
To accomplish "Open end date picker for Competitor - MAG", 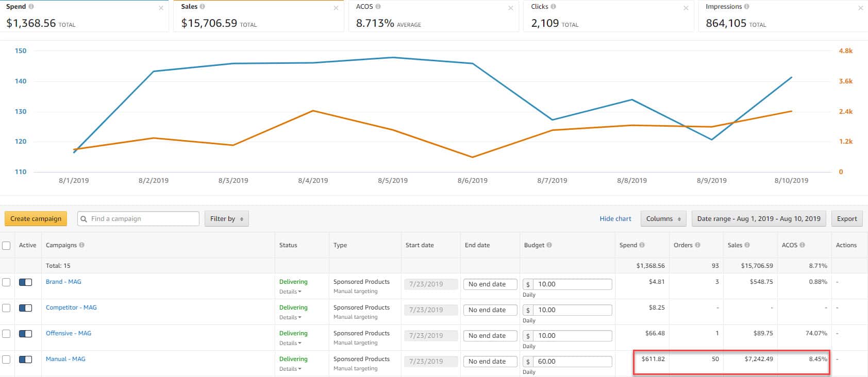I will pyautogui.click(x=490, y=310).
